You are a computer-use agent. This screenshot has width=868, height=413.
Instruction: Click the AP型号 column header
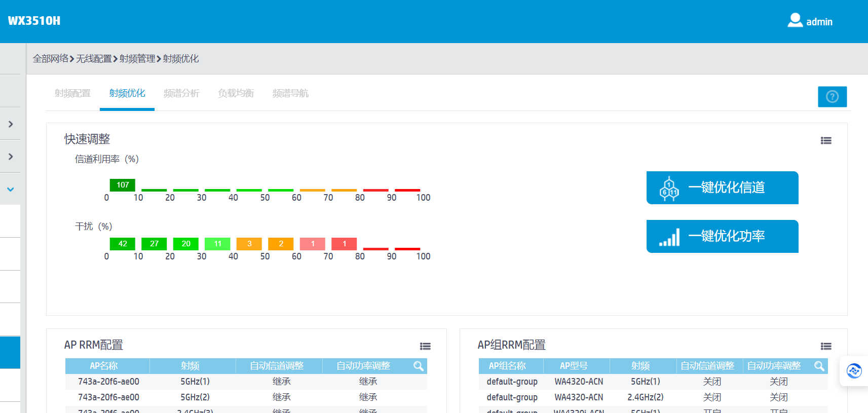[x=574, y=366]
